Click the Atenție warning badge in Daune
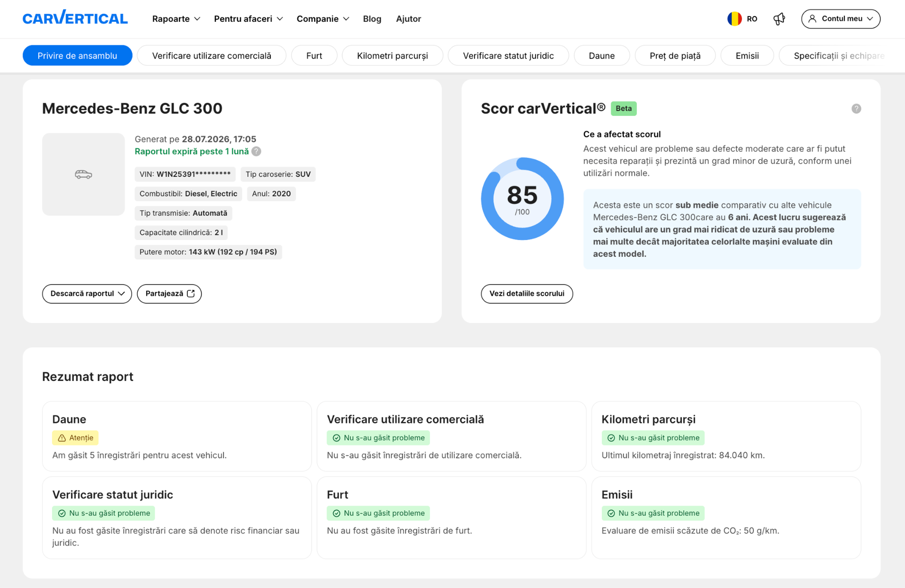 click(x=75, y=437)
